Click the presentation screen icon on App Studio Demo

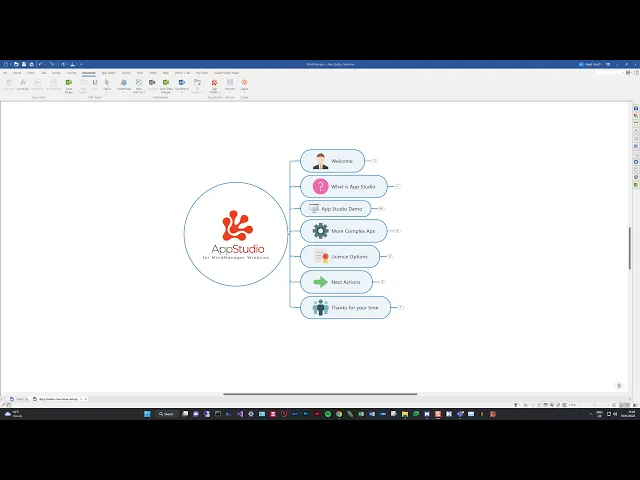point(314,209)
